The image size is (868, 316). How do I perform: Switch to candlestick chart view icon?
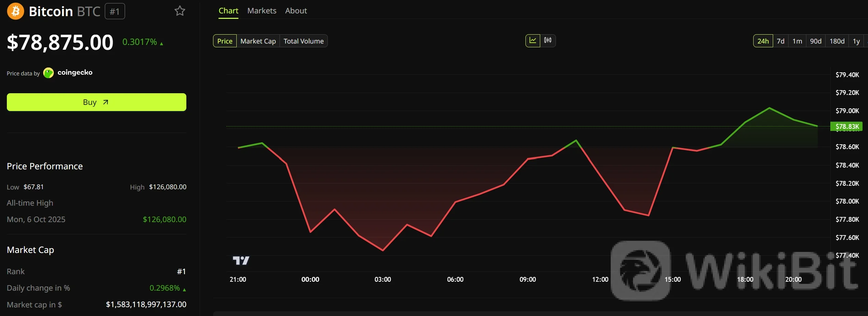point(548,40)
